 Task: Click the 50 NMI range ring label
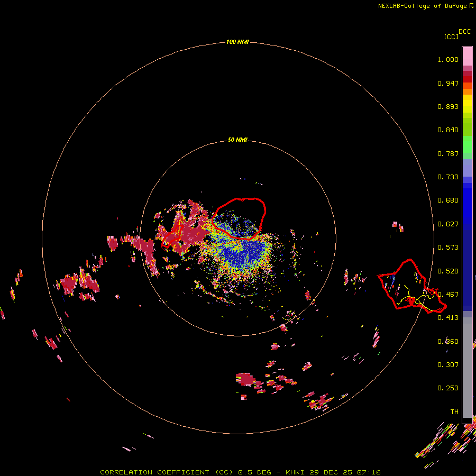(237, 140)
